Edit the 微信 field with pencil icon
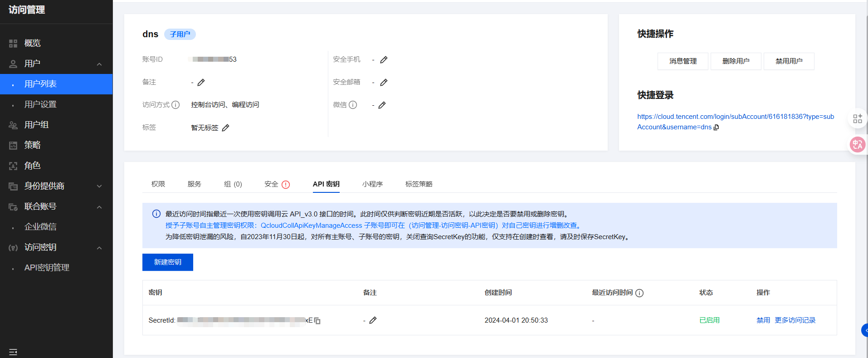 tap(382, 105)
